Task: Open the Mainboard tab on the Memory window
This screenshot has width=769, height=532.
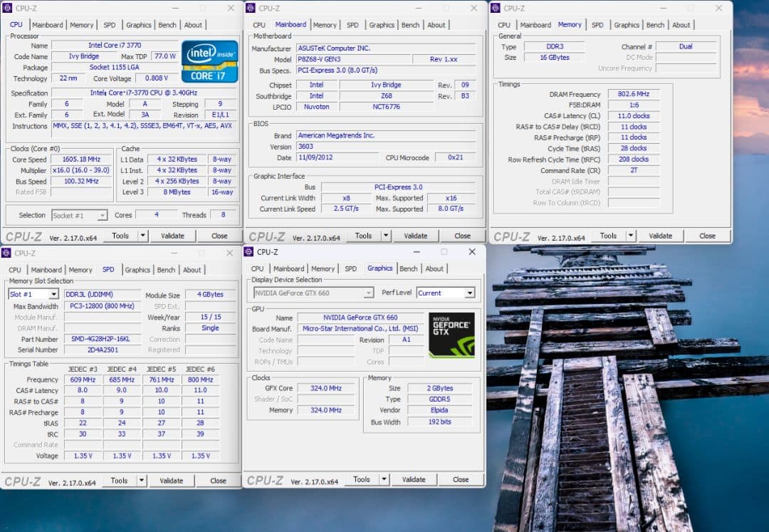Action: [x=535, y=24]
